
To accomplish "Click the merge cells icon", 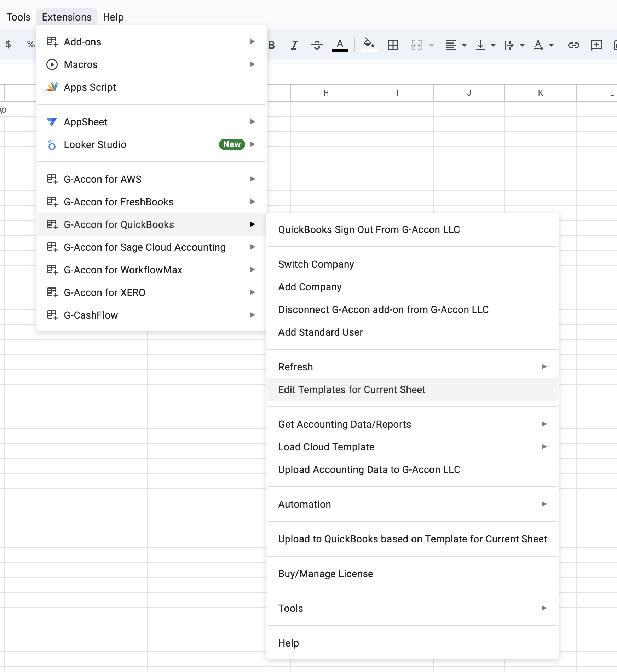I will tap(417, 45).
